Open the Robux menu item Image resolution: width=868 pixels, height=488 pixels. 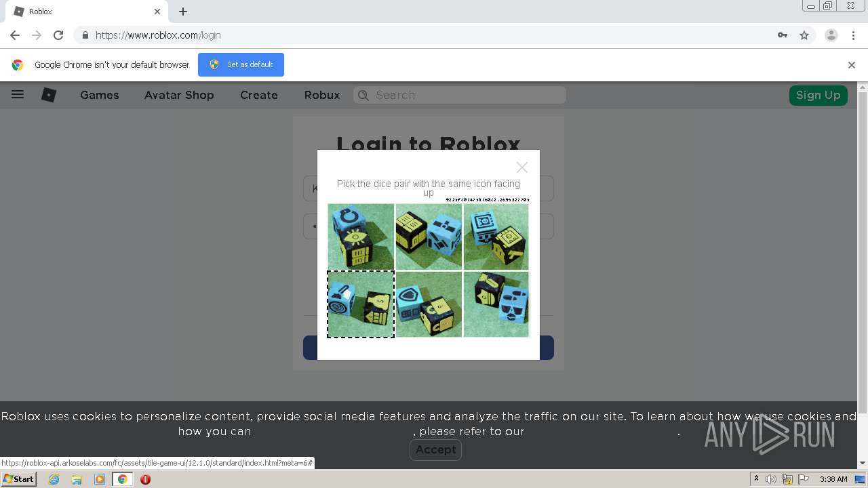(x=322, y=95)
